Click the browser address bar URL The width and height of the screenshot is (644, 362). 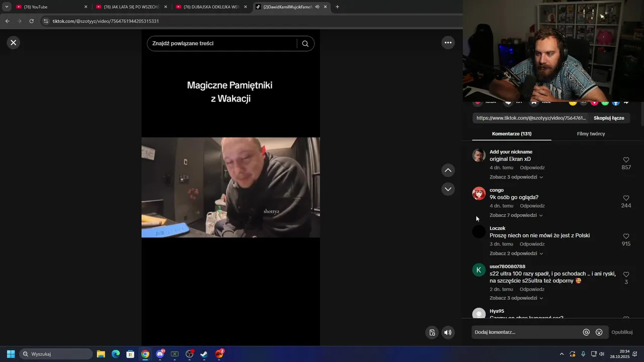coord(106,21)
